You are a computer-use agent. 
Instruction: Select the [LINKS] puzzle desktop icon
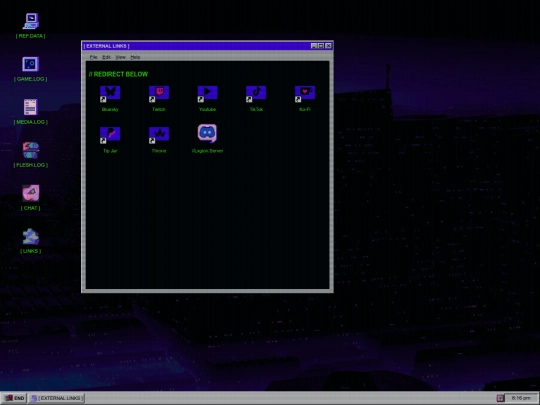pyautogui.click(x=31, y=236)
